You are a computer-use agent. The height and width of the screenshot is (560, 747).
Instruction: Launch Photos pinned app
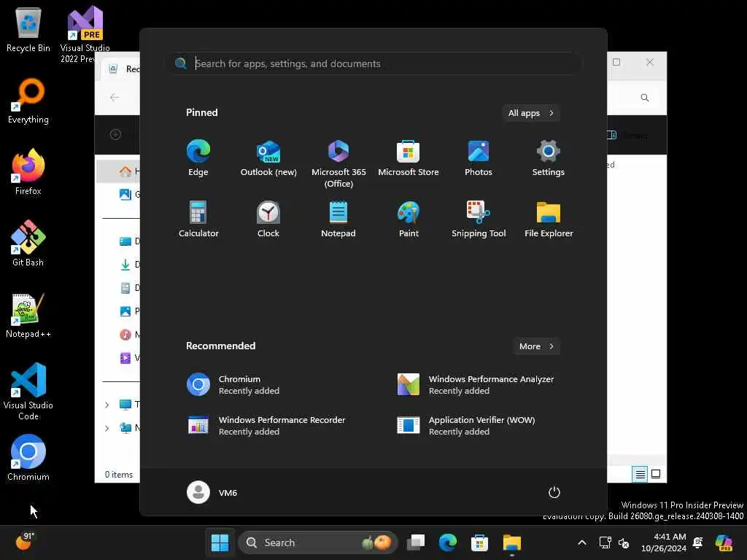[479, 158]
